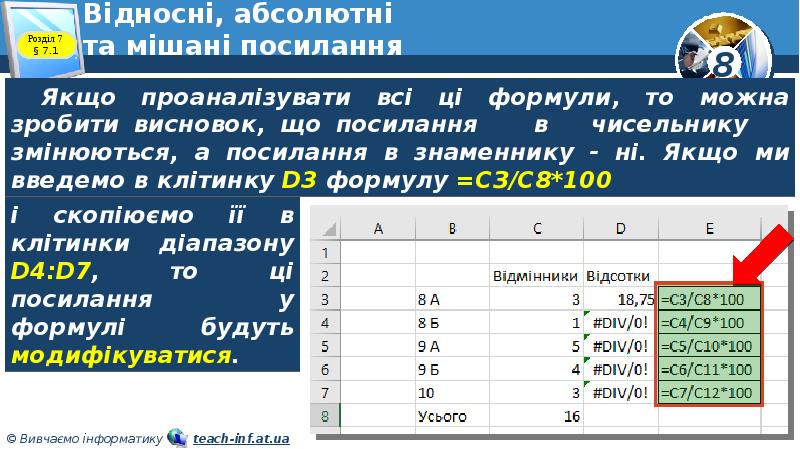Click formula cell '=C5/C10*100'
This screenshot has height=449, width=800.
(x=709, y=346)
